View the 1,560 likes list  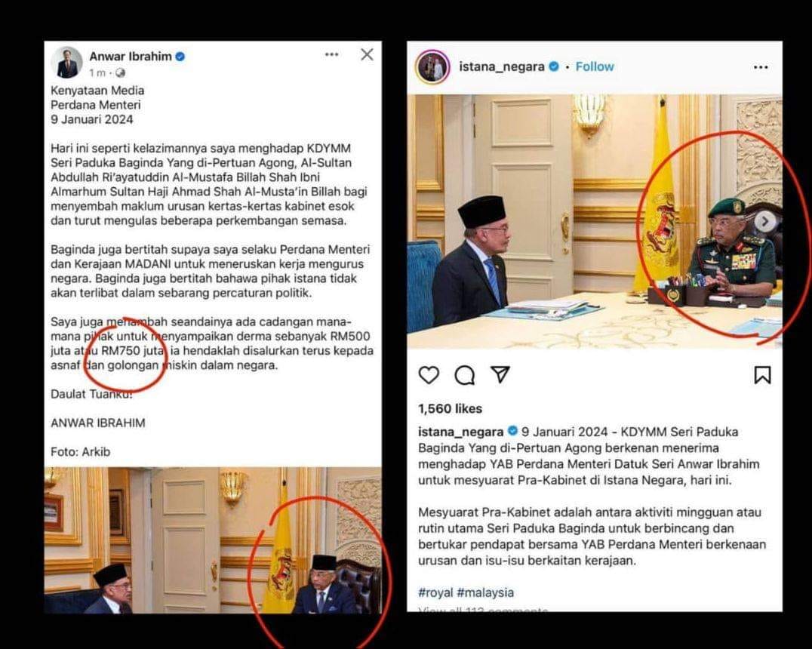coord(450,409)
